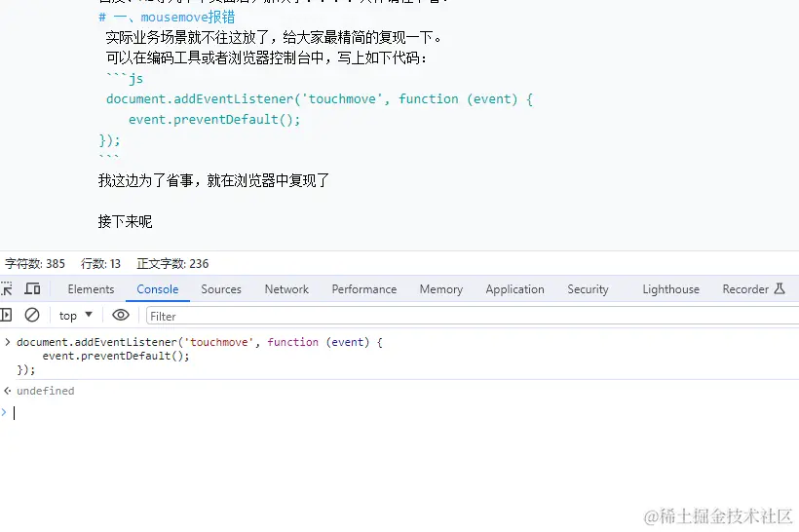Click the 'undefined' console output
The height and width of the screenshot is (532, 799).
click(x=46, y=391)
